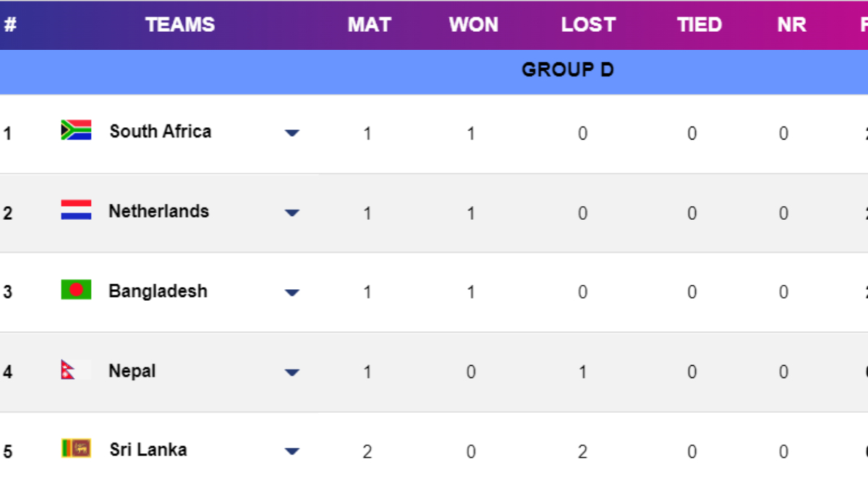
Task: Click the NR column header
Action: [x=791, y=24]
